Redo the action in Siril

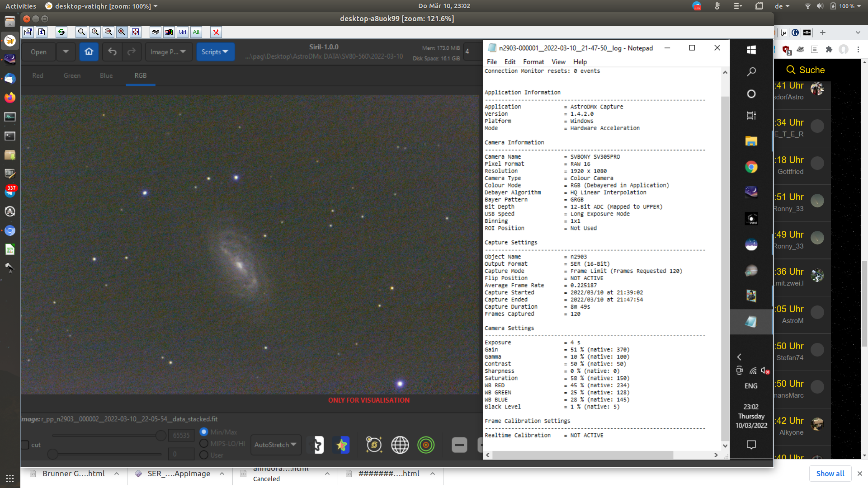132,52
